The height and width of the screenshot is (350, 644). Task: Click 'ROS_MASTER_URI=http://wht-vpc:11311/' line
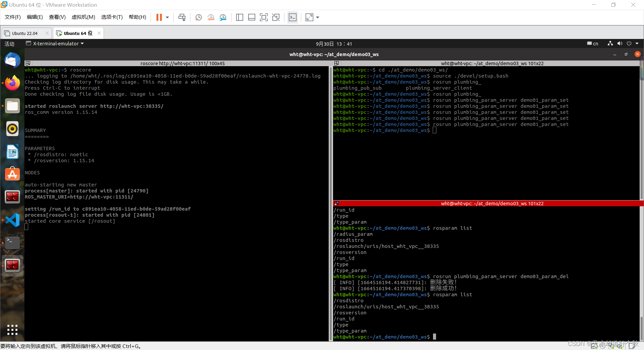tap(79, 197)
